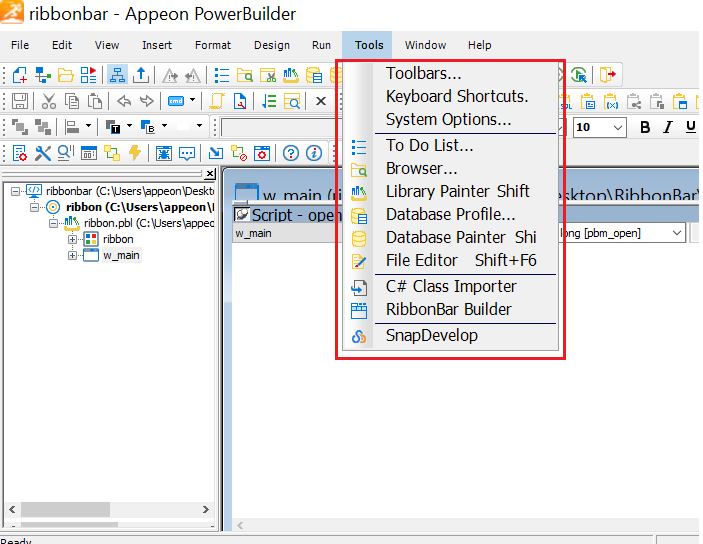Click the yellow lightning bolt icon
This screenshot has height=544, width=703.
[135, 153]
